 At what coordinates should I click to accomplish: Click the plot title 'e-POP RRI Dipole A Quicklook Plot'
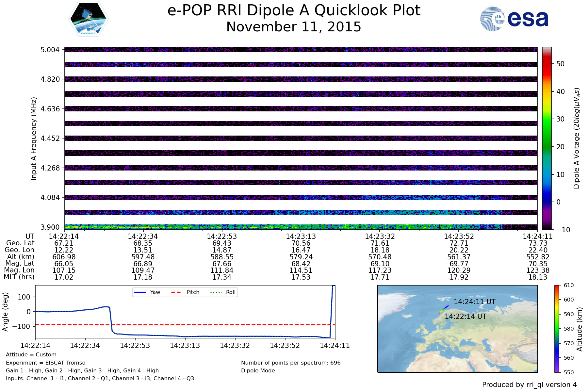tap(294, 10)
